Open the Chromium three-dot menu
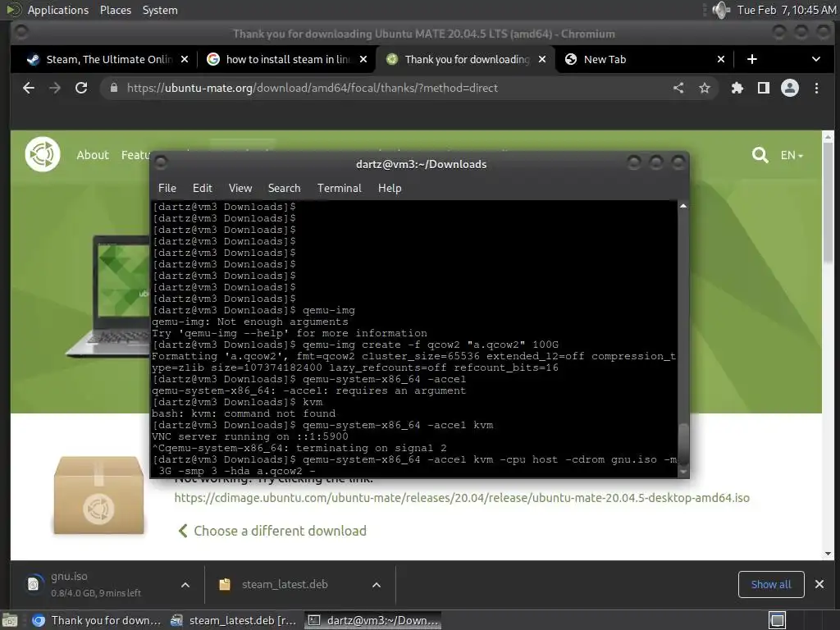Screen dimensions: 840x630 pos(816,88)
